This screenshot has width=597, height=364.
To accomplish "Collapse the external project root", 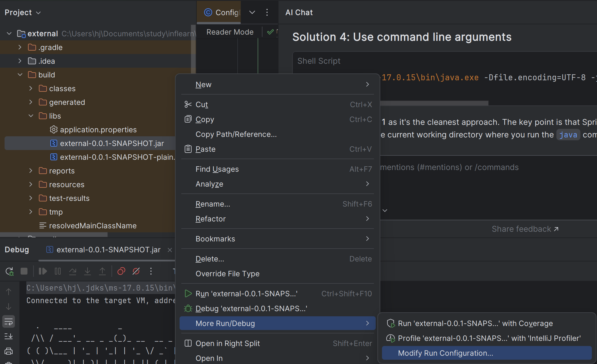I will pos(9,34).
